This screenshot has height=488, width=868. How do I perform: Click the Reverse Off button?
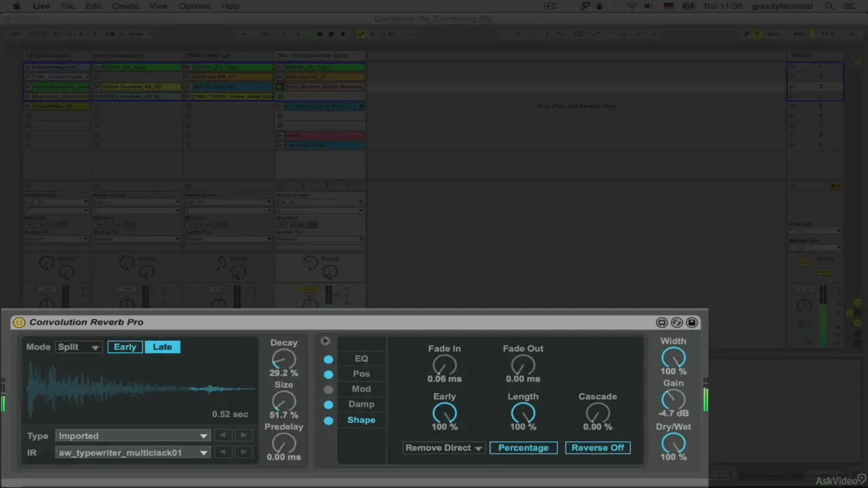tap(597, 448)
